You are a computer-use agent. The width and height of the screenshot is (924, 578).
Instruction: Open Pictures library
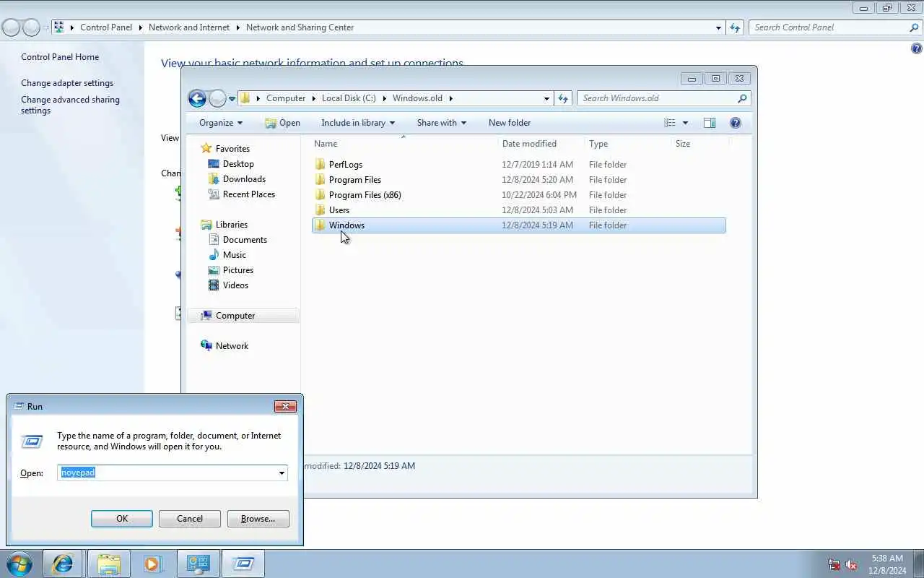point(238,270)
